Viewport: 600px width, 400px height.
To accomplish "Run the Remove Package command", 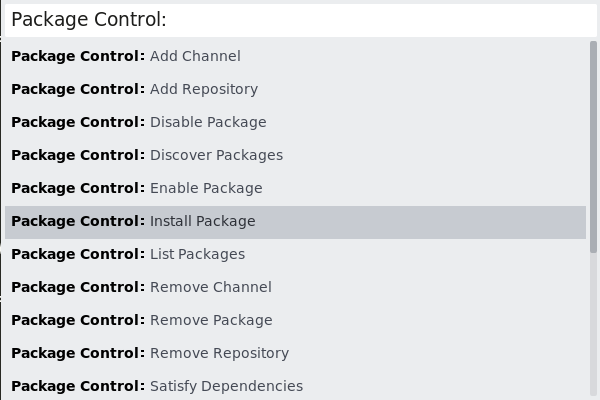I will click(211, 320).
